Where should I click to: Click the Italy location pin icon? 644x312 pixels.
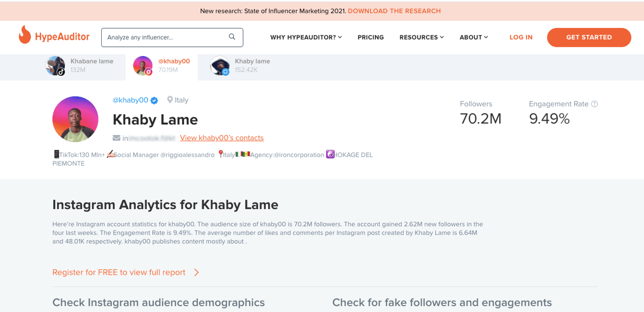pos(170,100)
